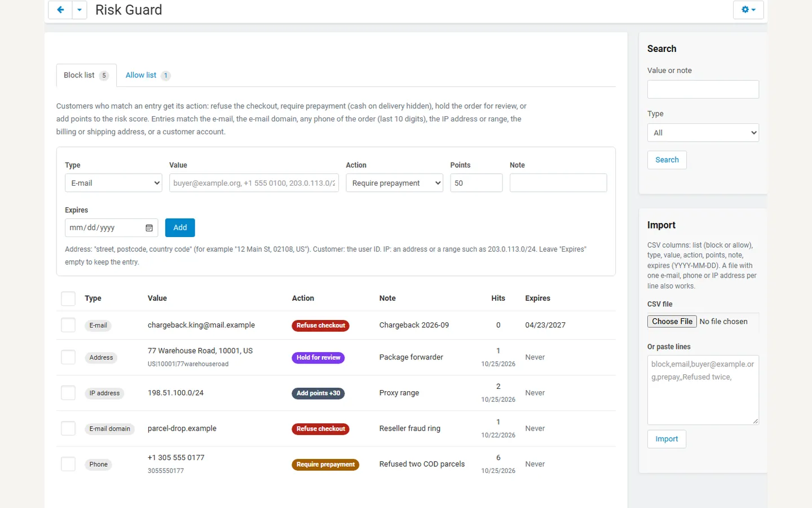
Task: Click the Add points +30 badge
Action: (319, 393)
